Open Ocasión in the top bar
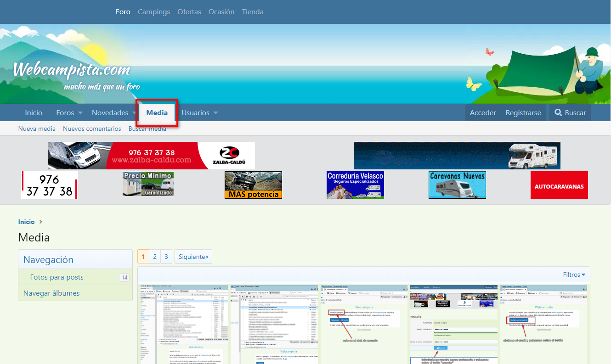This screenshot has height=364, width=611. tap(221, 12)
